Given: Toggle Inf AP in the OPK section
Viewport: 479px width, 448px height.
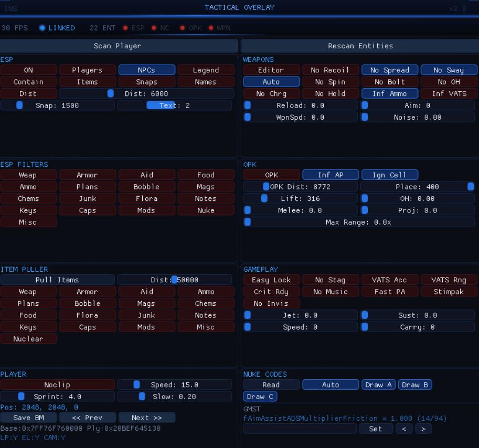Looking at the screenshot, I should point(330,175).
